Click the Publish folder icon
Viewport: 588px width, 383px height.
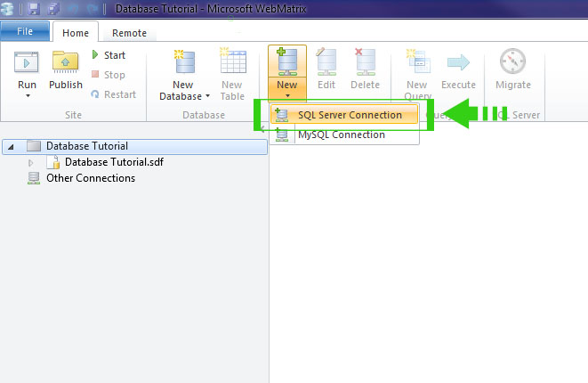pos(65,61)
